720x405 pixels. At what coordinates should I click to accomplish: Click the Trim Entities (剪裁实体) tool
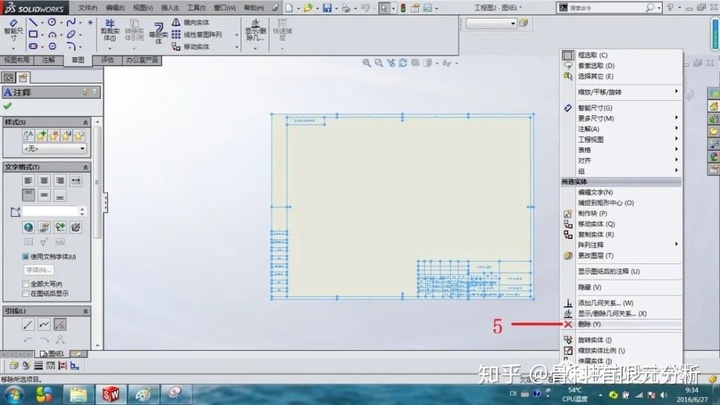click(x=110, y=31)
